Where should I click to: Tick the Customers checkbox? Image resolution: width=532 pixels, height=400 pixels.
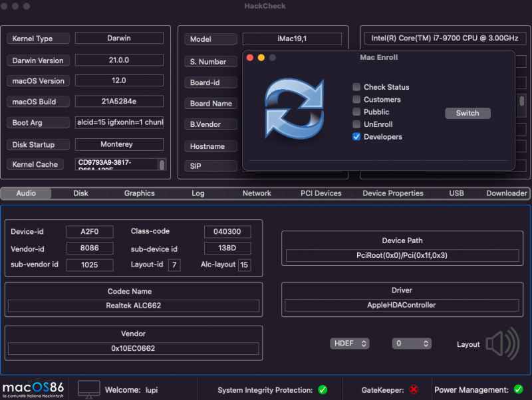(x=357, y=100)
